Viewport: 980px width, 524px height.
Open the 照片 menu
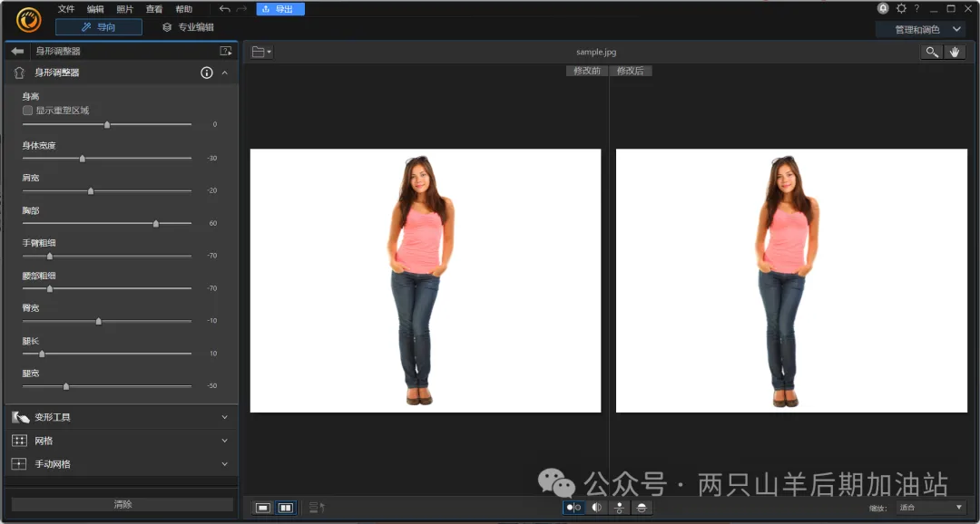124,9
